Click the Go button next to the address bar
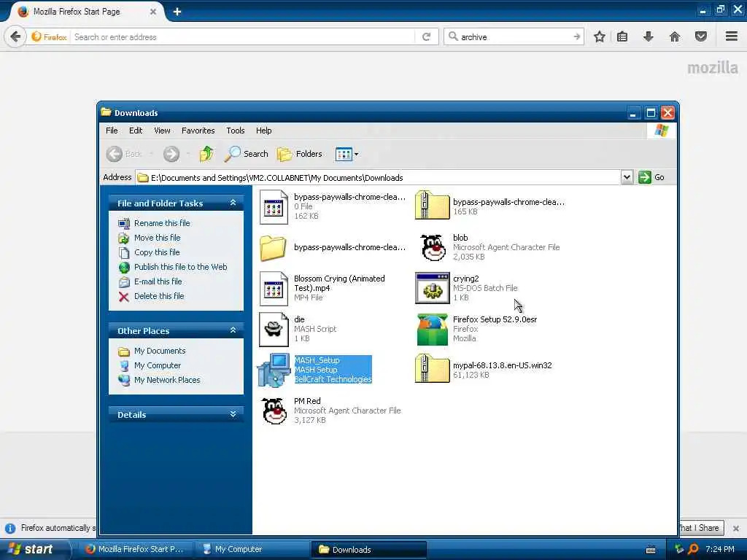747x560 pixels. (651, 178)
